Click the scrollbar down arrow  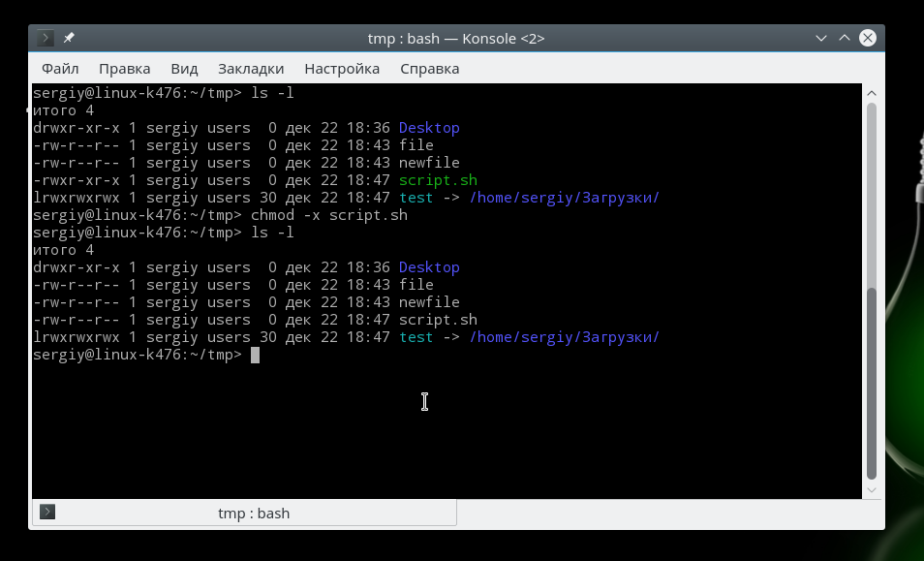(872, 490)
